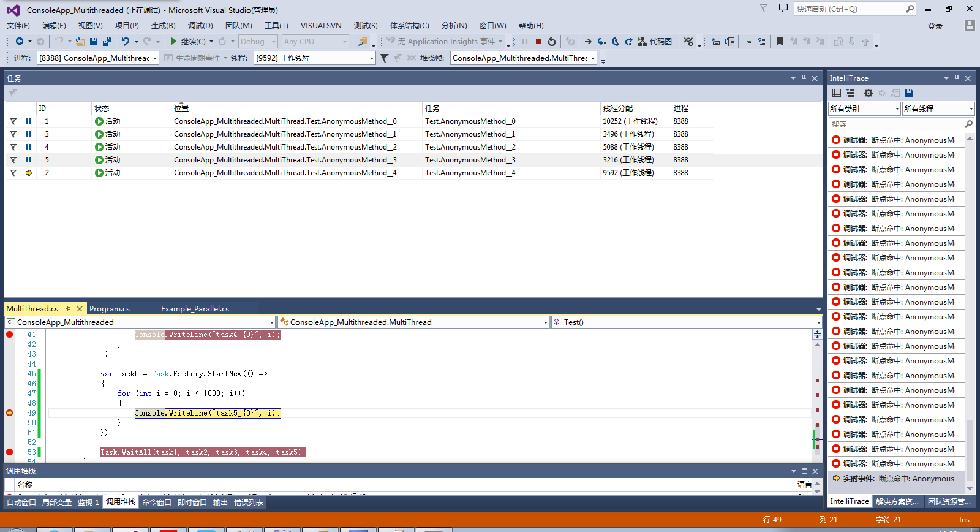Click the open file folder icon
Viewport: 980px width, 532px height.
tap(80, 42)
